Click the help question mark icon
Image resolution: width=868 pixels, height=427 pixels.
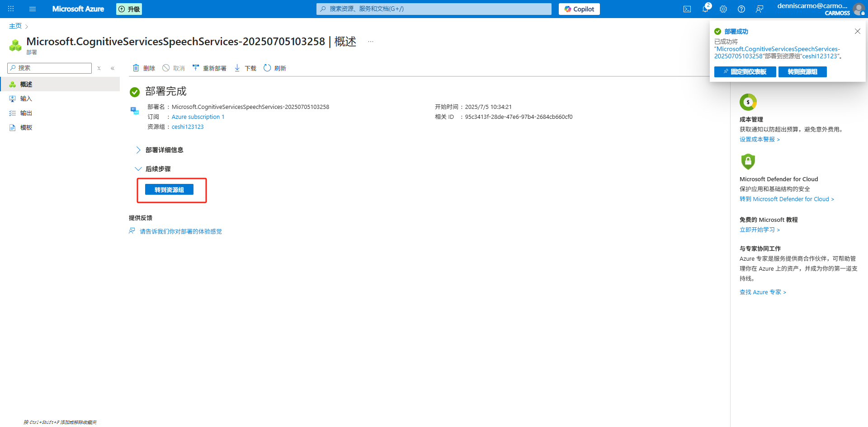click(741, 9)
